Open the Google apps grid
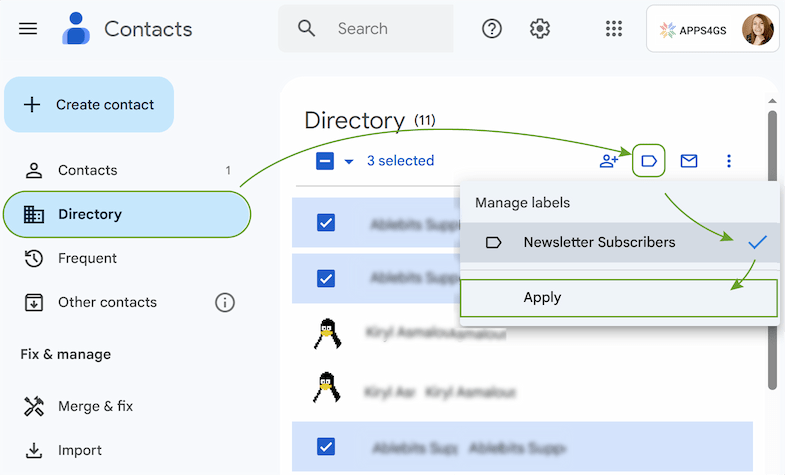Screen dimensions: 785x475 (x=614, y=29)
